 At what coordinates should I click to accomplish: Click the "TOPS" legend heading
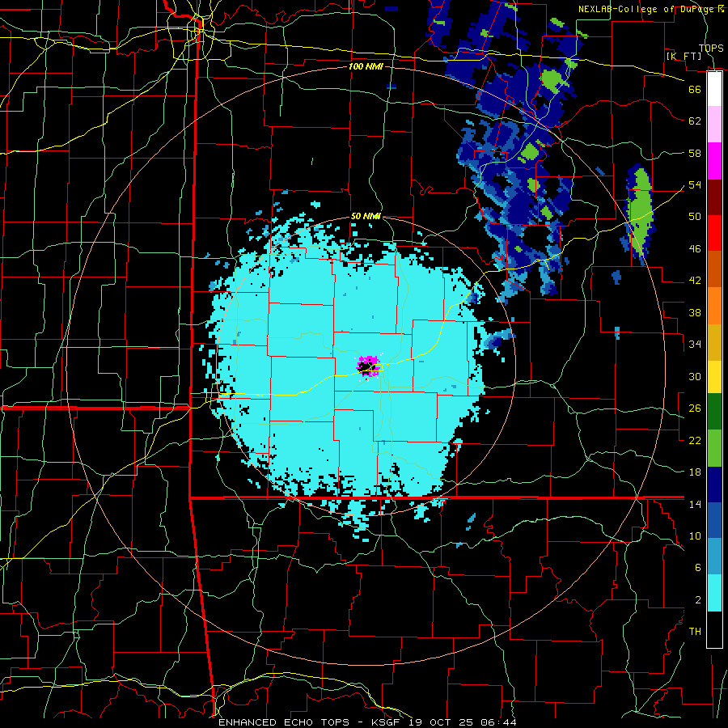711,48
